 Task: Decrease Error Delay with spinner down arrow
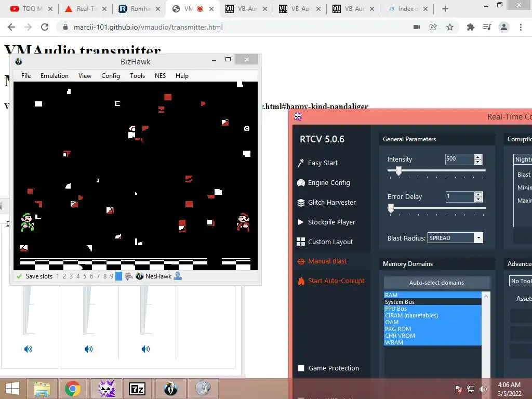478,199
